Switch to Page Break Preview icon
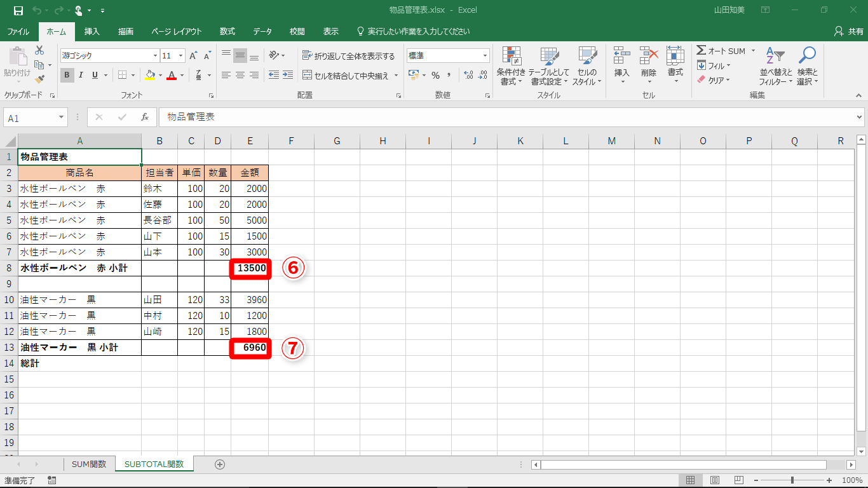This screenshot has height=488, width=868. point(739,480)
